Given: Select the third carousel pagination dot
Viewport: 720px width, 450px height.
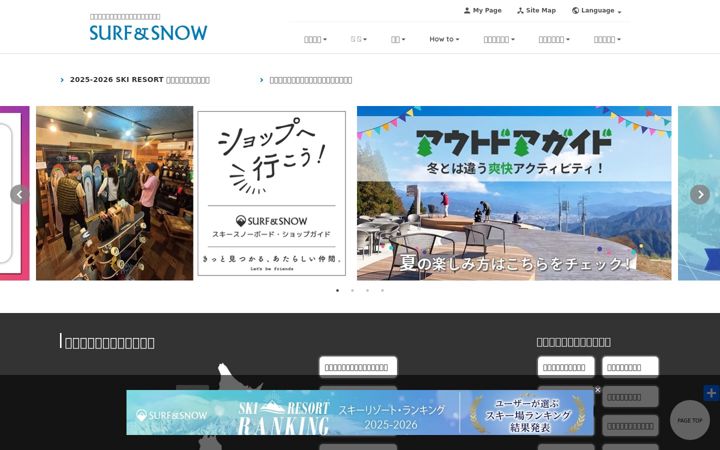Looking at the screenshot, I should coord(367,290).
